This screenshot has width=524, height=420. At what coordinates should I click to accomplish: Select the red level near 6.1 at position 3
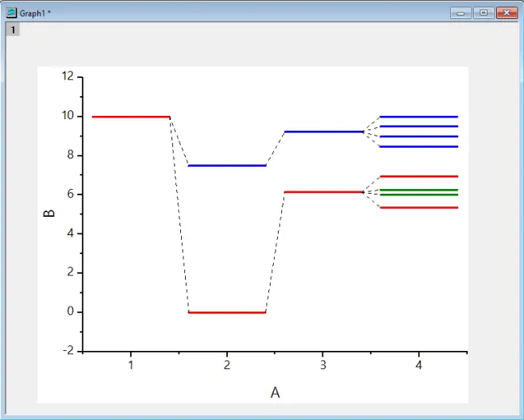click(x=323, y=192)
